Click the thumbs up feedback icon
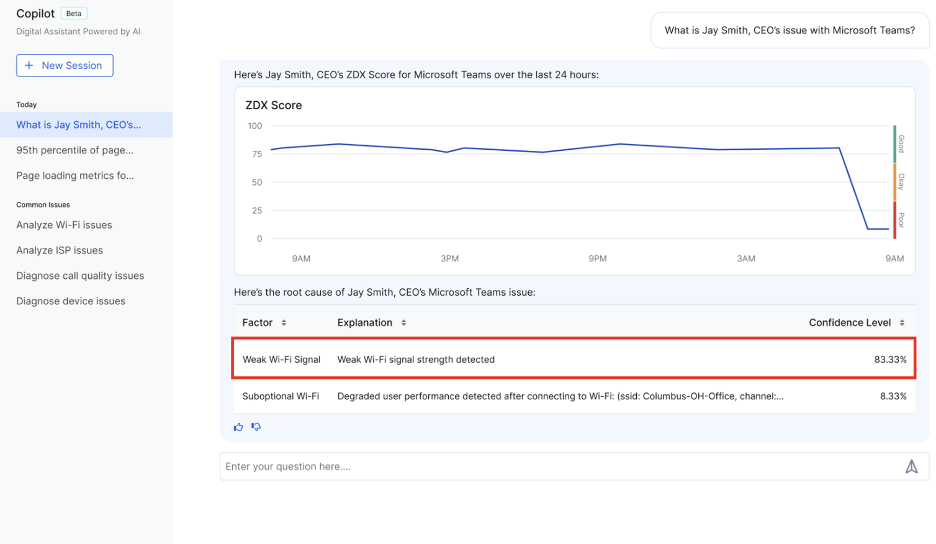Image resolution: width=936 pixels, height=544 pixels. (x=239, y=427)
